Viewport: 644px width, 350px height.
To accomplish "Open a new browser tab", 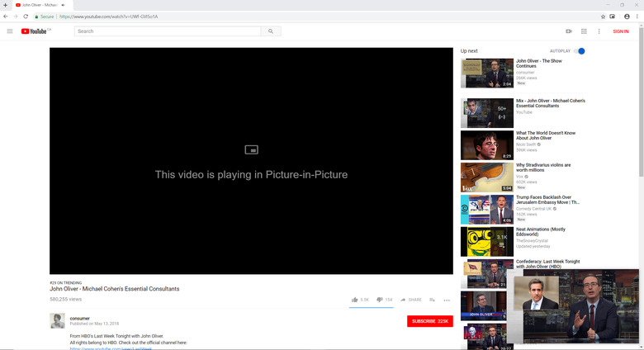I will point(5,5).
